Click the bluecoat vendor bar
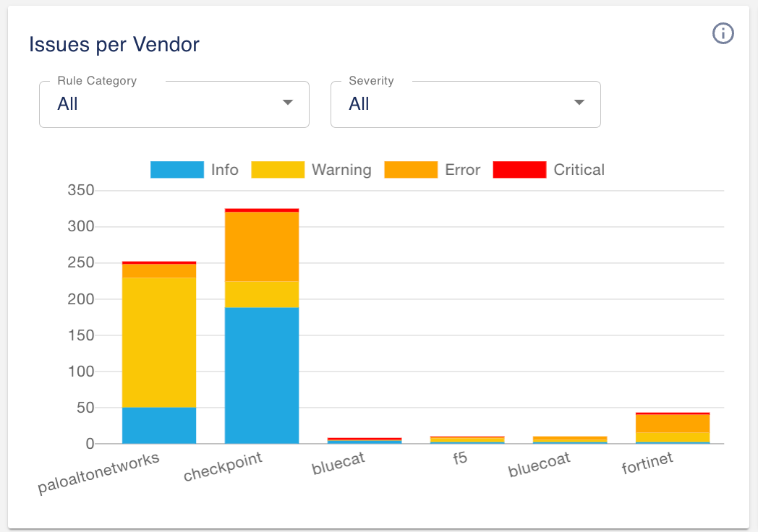The image size is (758, 532). pos(570,439)
